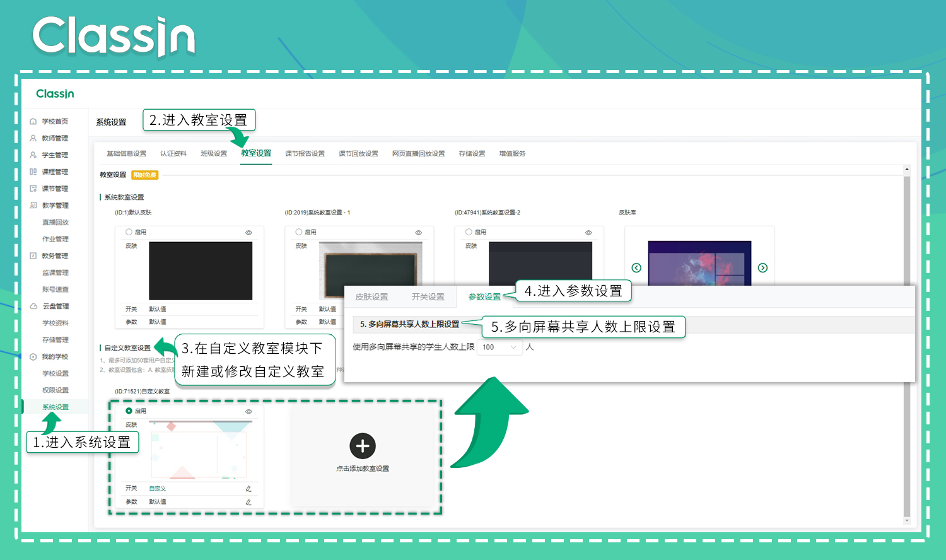The height and width of the screenshot is (560, 946).
Task: Click the 学生管理 sidebar icon
Action: [x=33, y=155]
